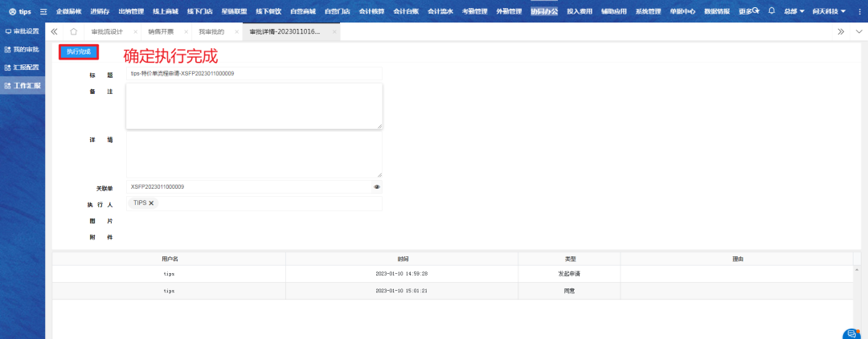Open the notification bell
Image resolution: width=868 pixels, height=339 pixels.
[x=772, y=11]
